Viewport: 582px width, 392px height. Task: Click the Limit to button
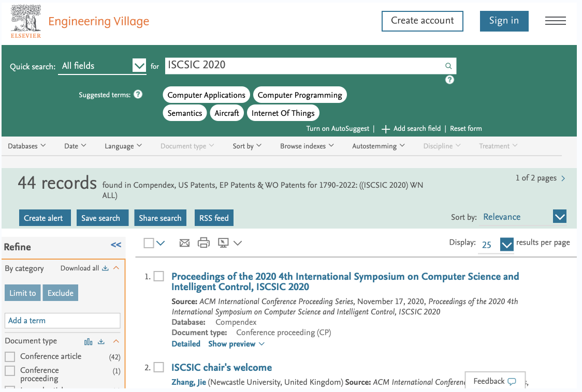click(x=23, y=293)
